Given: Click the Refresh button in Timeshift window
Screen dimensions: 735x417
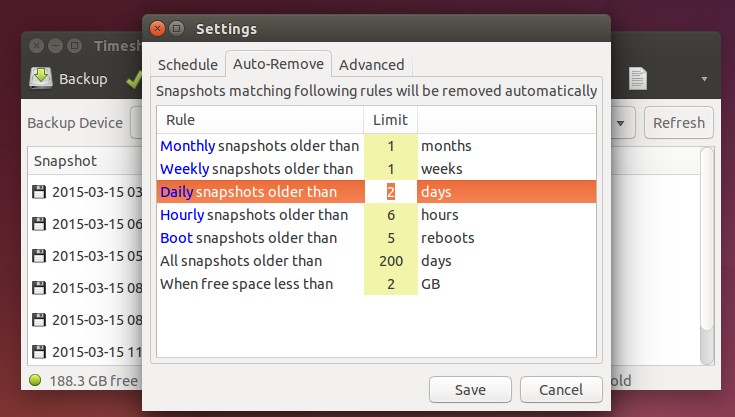Looking at the screenshot, I should click(x=679, y=123).
